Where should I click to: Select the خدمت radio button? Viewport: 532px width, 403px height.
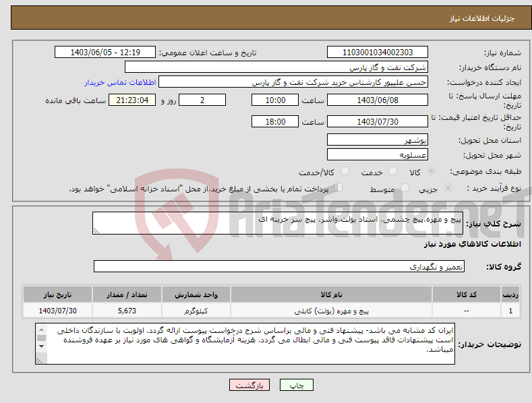coord(392,171)
